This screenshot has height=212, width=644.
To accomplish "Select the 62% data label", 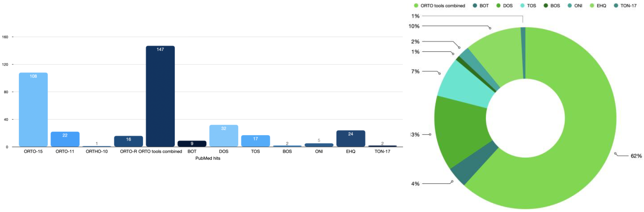I will [x=636, y=156].
